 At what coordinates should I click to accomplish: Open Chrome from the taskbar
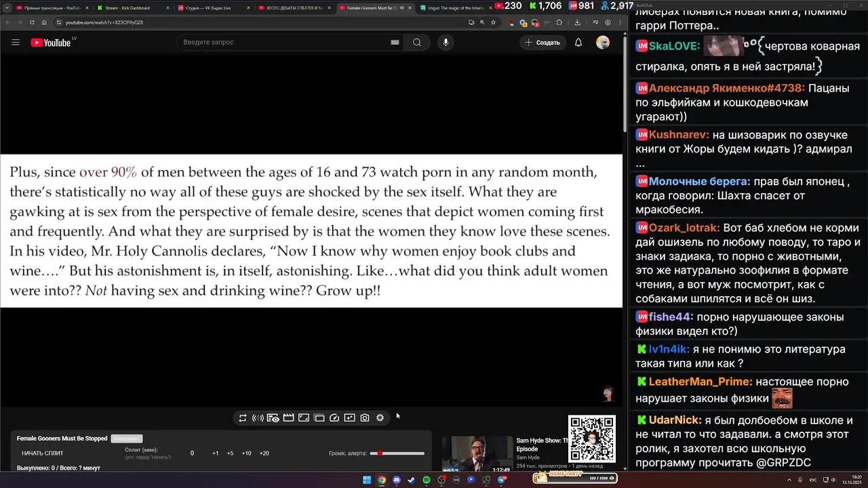[382, 480]
